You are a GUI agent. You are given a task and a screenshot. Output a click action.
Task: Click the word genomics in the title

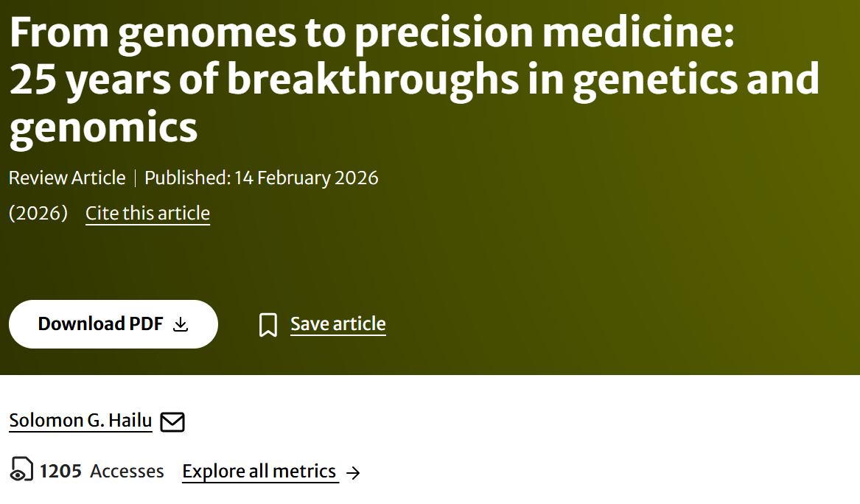click(103, 128)
